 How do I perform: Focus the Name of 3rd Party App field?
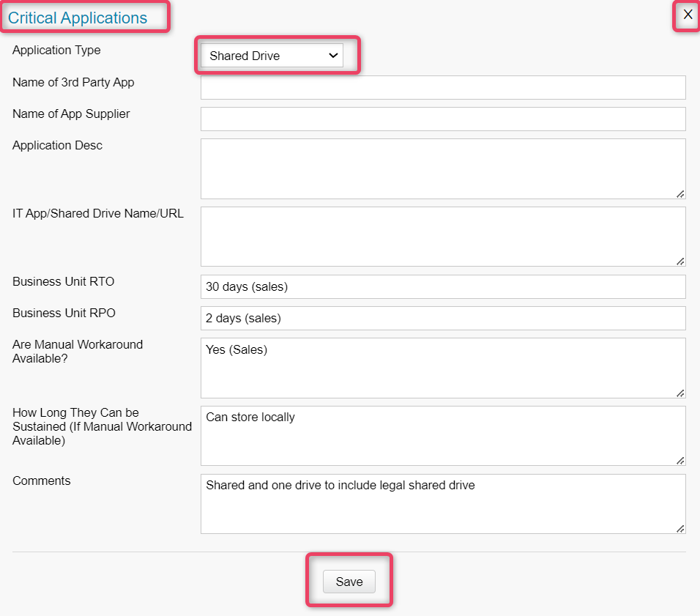443,88
